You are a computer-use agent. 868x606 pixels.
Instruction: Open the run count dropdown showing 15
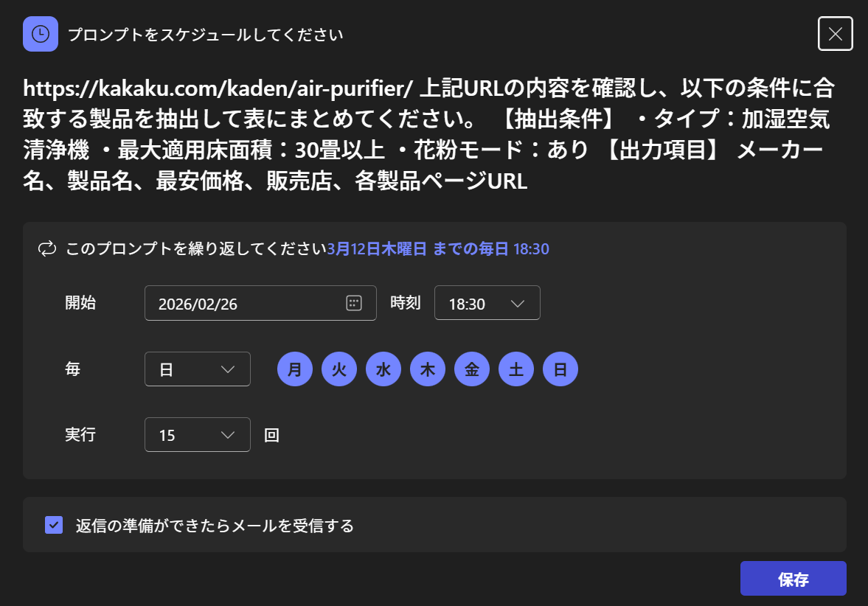197,435
